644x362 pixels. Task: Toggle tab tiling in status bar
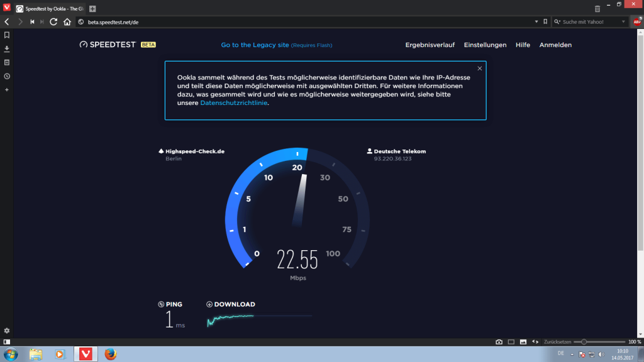point(511,342)
